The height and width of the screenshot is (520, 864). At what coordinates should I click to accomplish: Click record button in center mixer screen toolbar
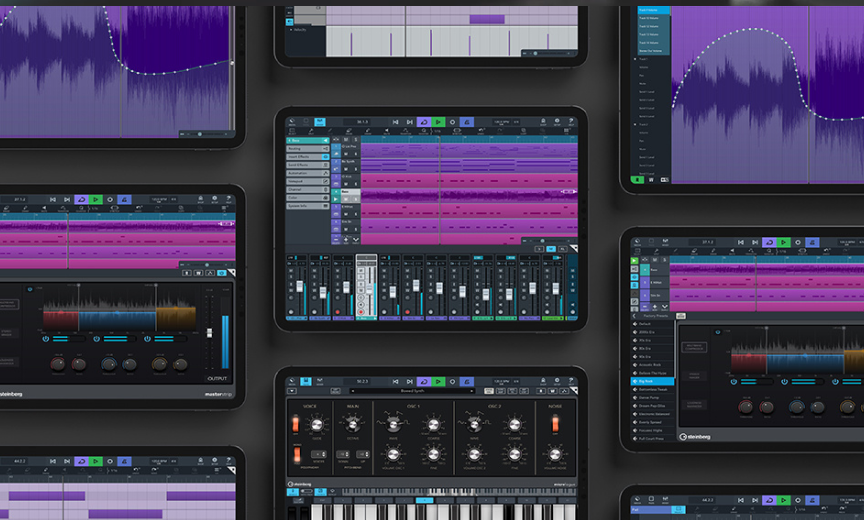point(452,122)
